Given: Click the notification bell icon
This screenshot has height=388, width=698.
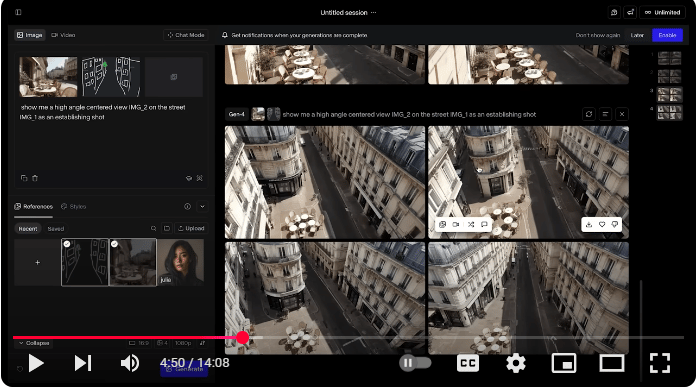Looking at the screenshot, I should click(x=225, y=35).
